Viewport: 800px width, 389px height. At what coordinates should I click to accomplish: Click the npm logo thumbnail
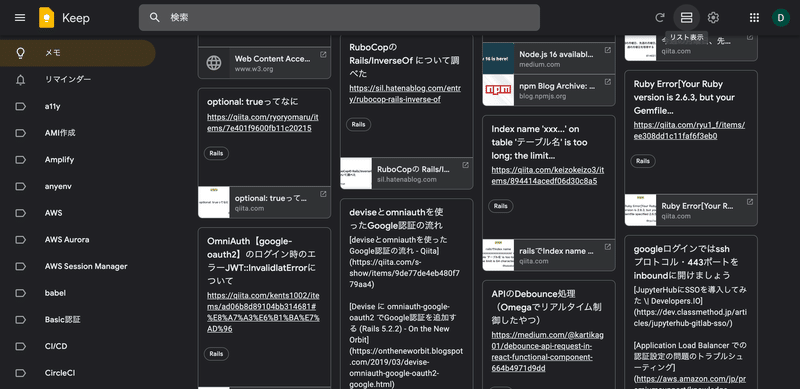tap(498, 90)
